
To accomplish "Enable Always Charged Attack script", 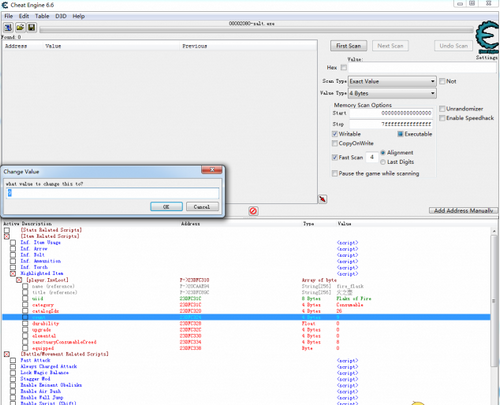I will click(13, 367).
